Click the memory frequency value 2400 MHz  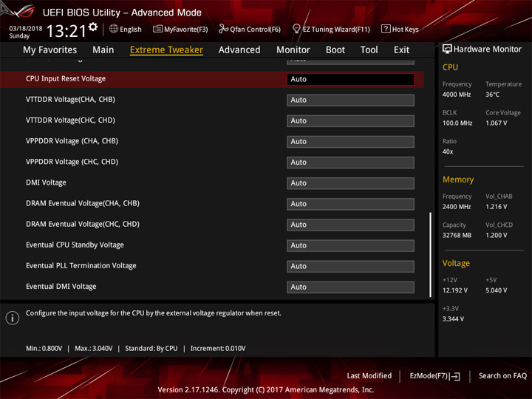click(457, 207)
